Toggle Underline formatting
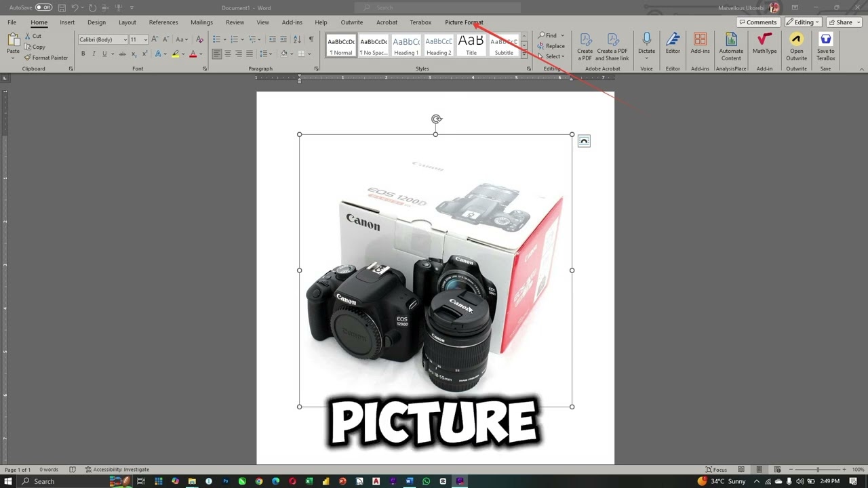 [x=104, y=54]
